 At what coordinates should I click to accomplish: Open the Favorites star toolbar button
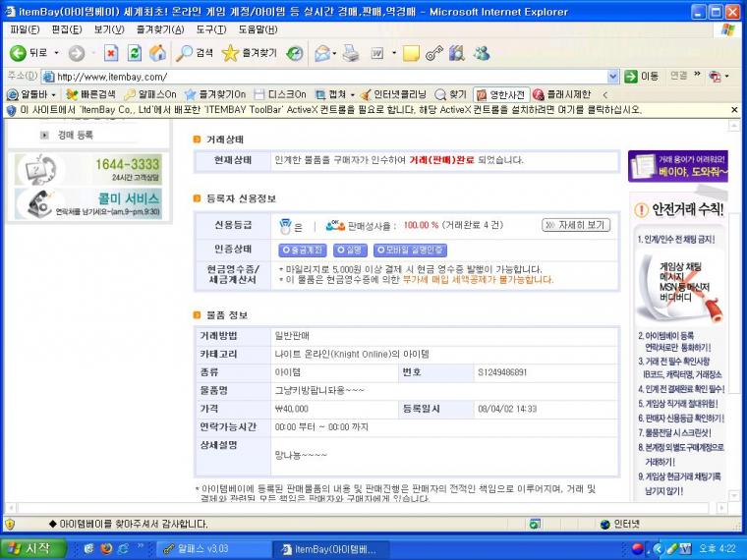[x=249, y=53]
